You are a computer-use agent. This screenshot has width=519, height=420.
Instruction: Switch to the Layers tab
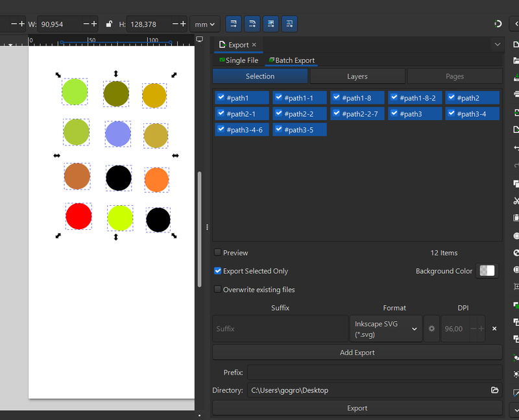[x=357, y=75]
